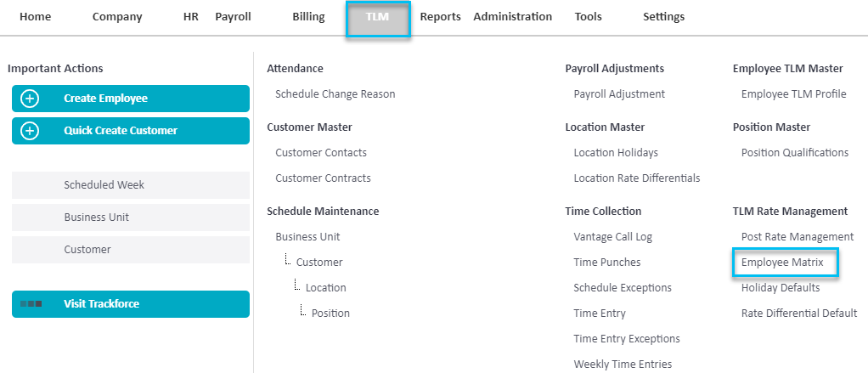Click the Position Master heading
The image size is (868, 373).
(x=772, y=127)
